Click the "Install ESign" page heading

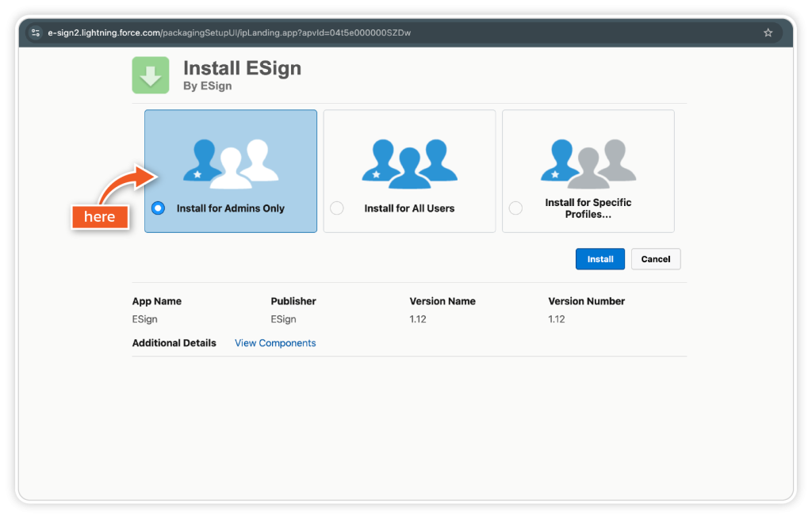click(242, 68)
